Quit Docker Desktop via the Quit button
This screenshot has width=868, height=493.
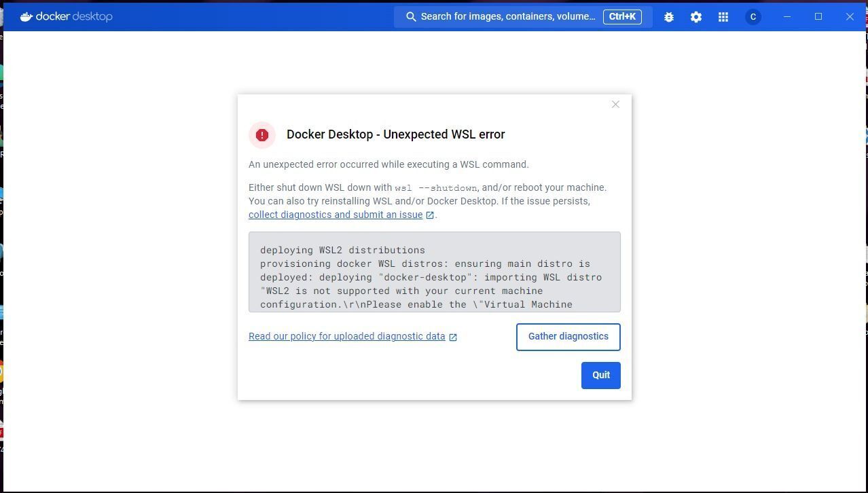tap(600, 375)
